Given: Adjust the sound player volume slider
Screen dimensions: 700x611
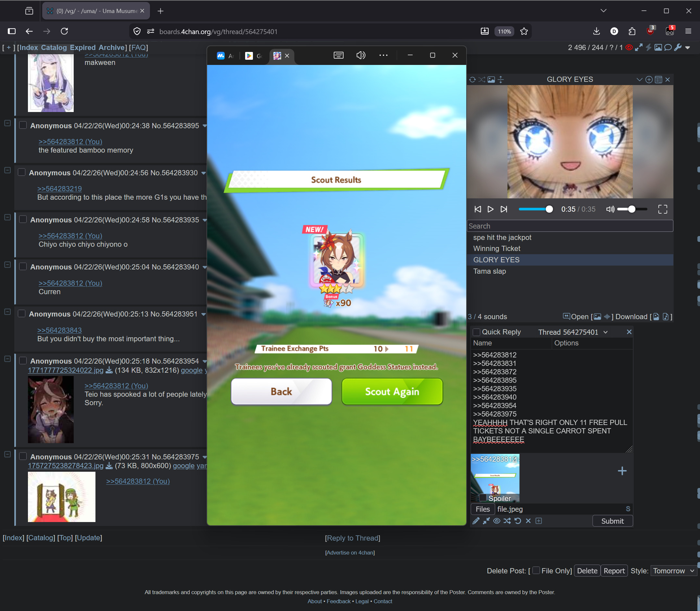Looking at the screenshot, I should click(x=631, y=209).
